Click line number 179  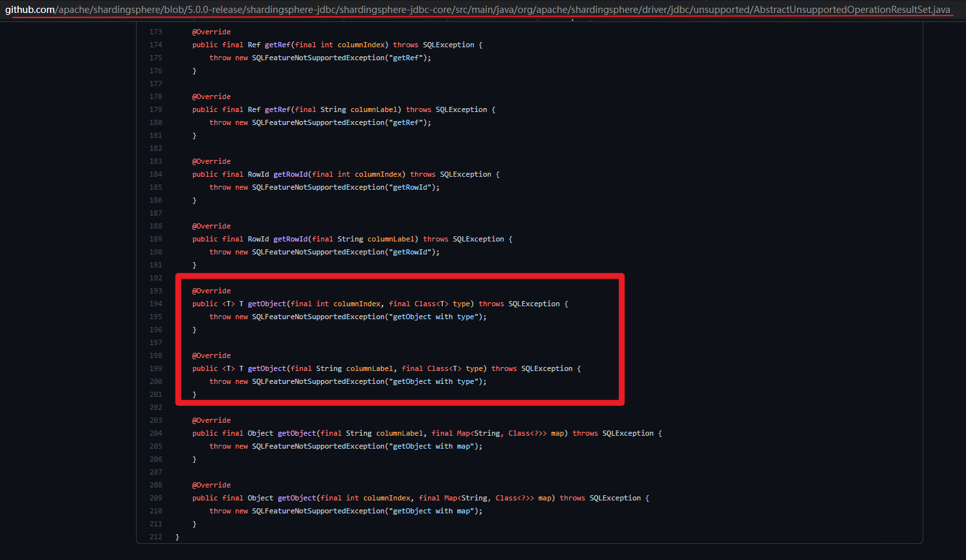click(x=156, y=109)
